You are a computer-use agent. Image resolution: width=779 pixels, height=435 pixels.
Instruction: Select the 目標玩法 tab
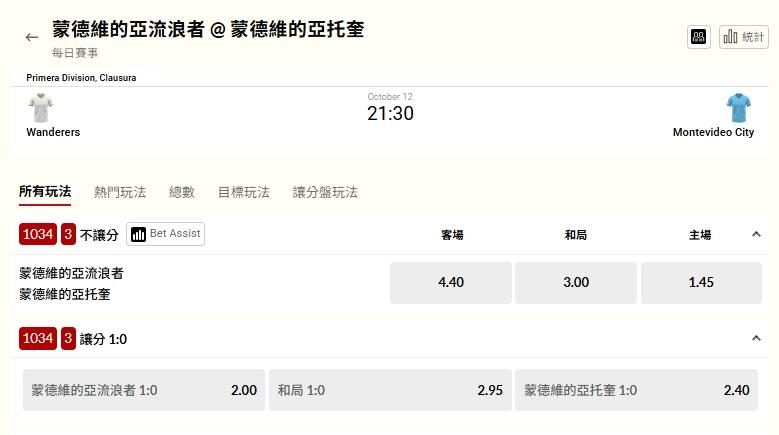(244, 192)
